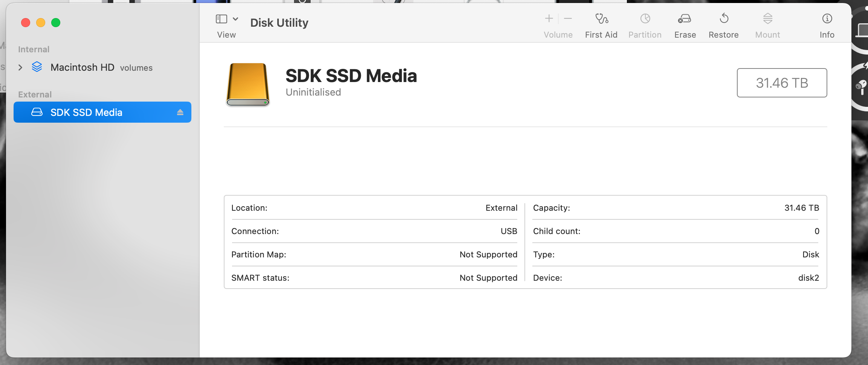Zoom the Disk Utility window
868x365 pixels.
[x=56, y=23]
